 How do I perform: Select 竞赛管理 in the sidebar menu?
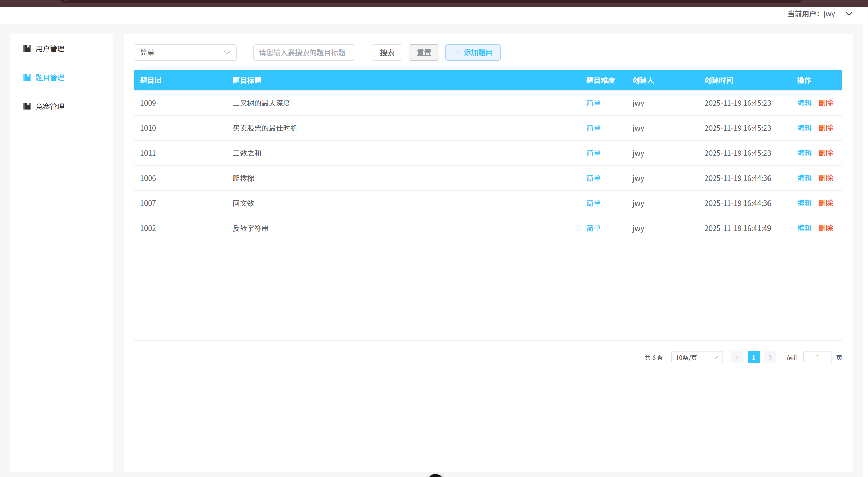[49, 106]
